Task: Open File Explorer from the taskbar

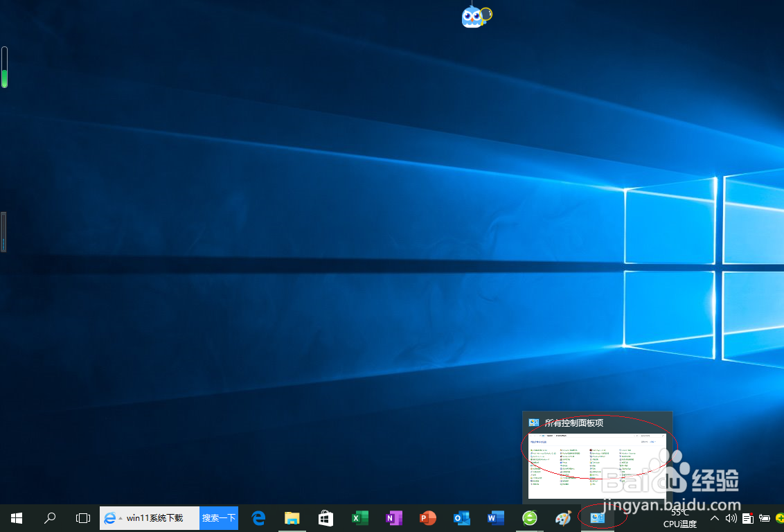Action: (292, 518)
